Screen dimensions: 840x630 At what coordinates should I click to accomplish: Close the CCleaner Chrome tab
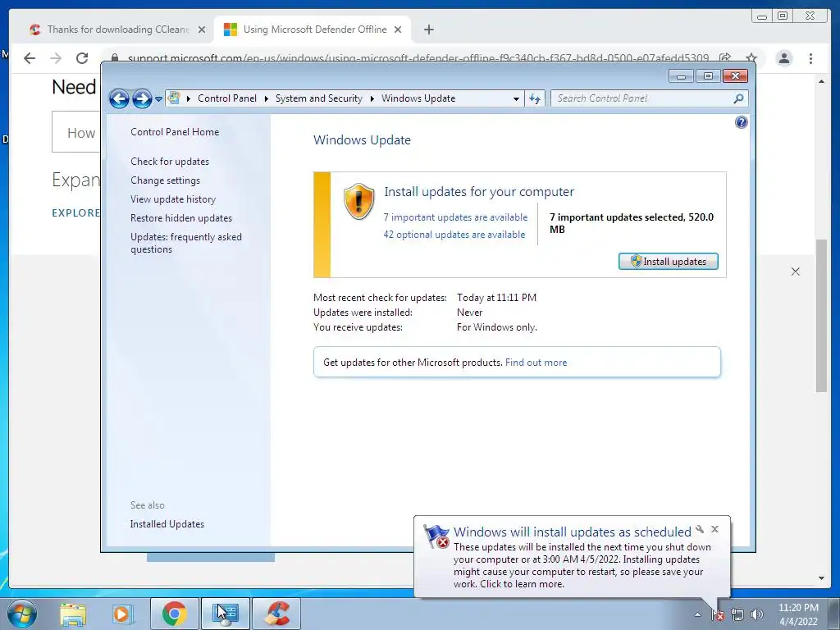[202, 30]
